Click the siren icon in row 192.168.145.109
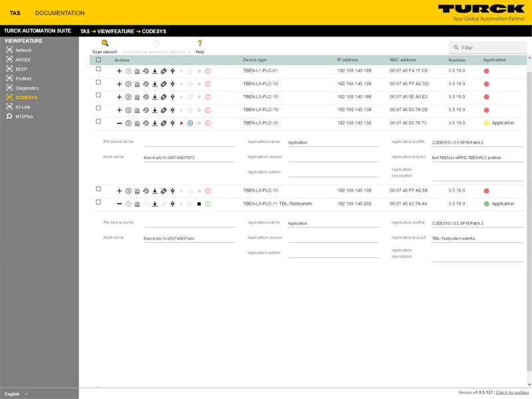Screen dimensions: 532x399 coord(137,191)
